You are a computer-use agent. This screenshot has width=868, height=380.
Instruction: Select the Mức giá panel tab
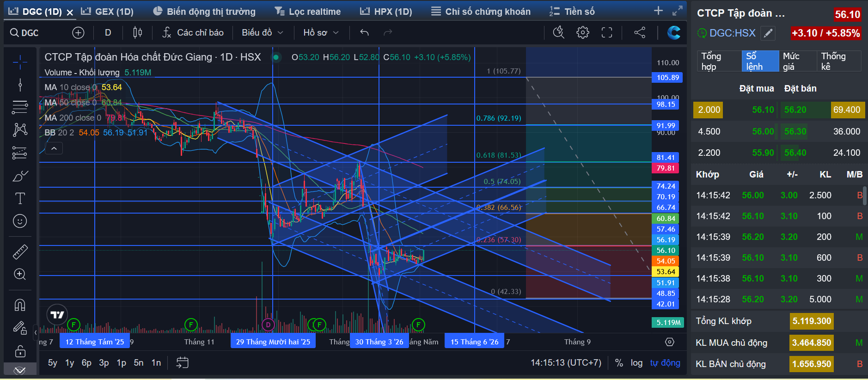(x=797, y=61)
